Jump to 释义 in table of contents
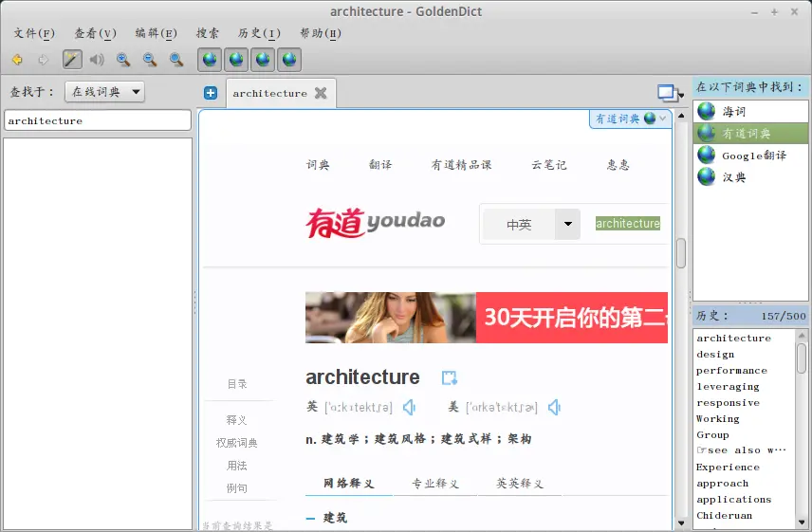Screen dimensions: 812x532 click(x=236, y=420)
